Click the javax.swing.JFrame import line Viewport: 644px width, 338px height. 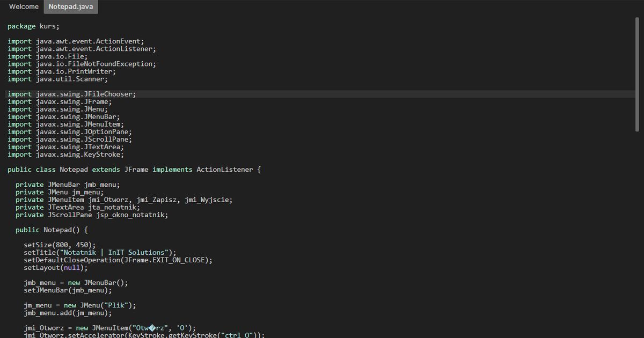tap(60, 101)
